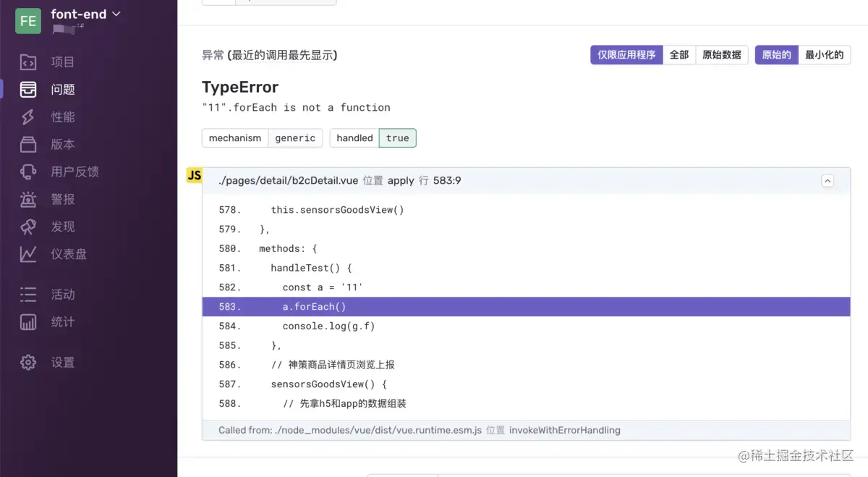This screenshot has width=868, height=477.
Task: Open 用户反馈 in the sidebar menu
Action: pos(75,172)
